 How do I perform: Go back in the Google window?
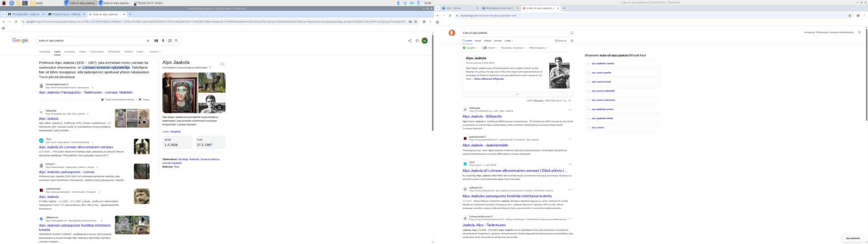[x=4, y=22]
